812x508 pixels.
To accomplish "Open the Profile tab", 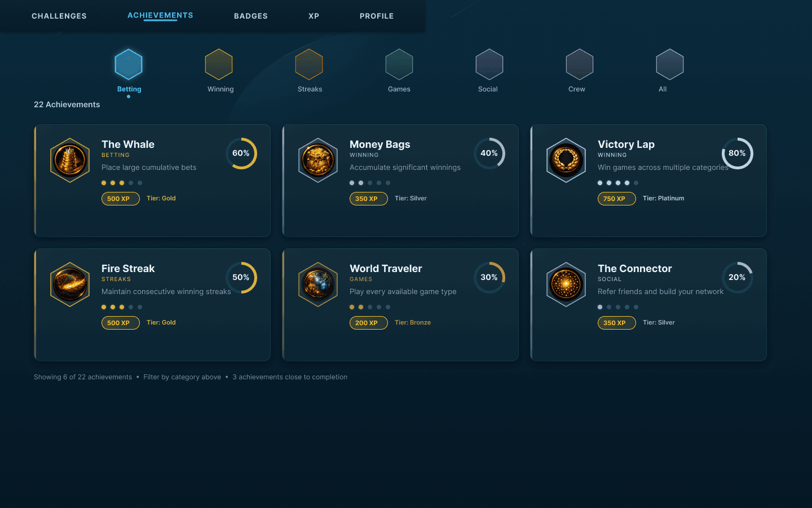I will [x=377, y=16].
